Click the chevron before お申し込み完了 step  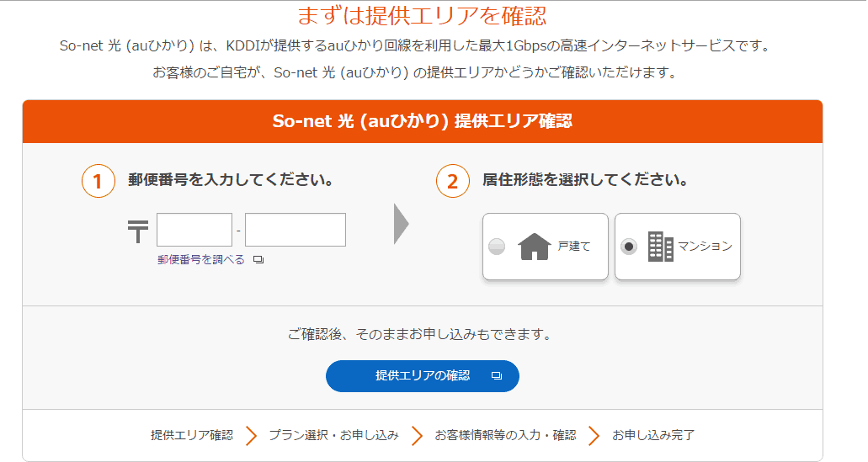tap(594, 435)
